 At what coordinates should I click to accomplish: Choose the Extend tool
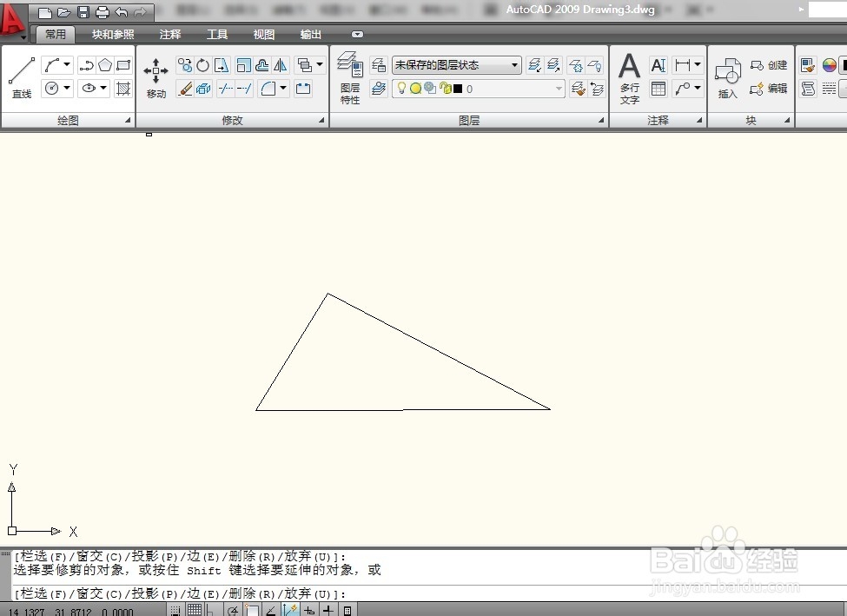(x=244, y=88)
